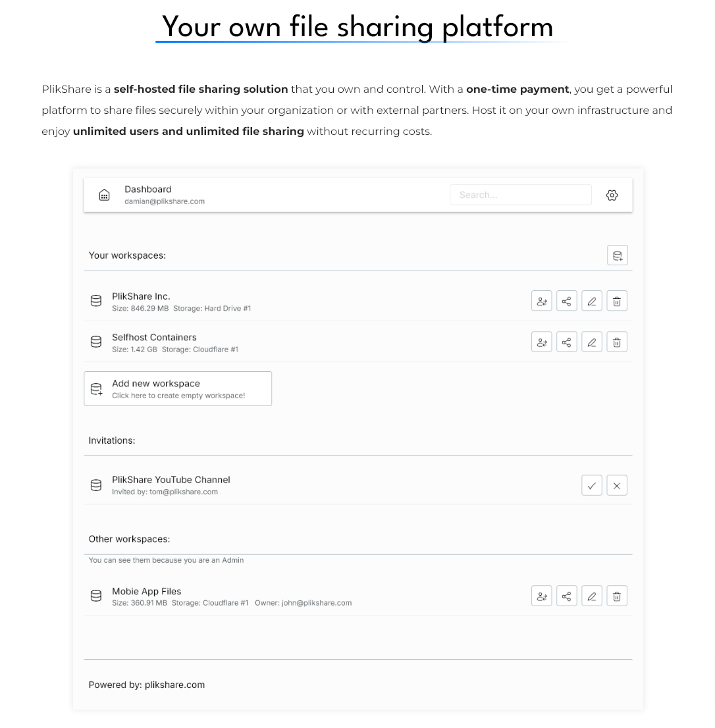
Task: Open members management for Selfhost Containers
Action: 542,342
